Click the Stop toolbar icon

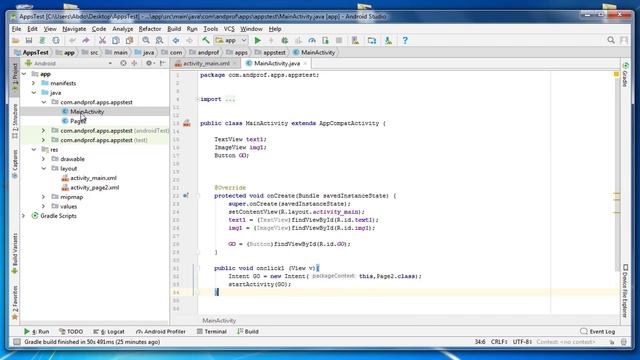(339, 40)
